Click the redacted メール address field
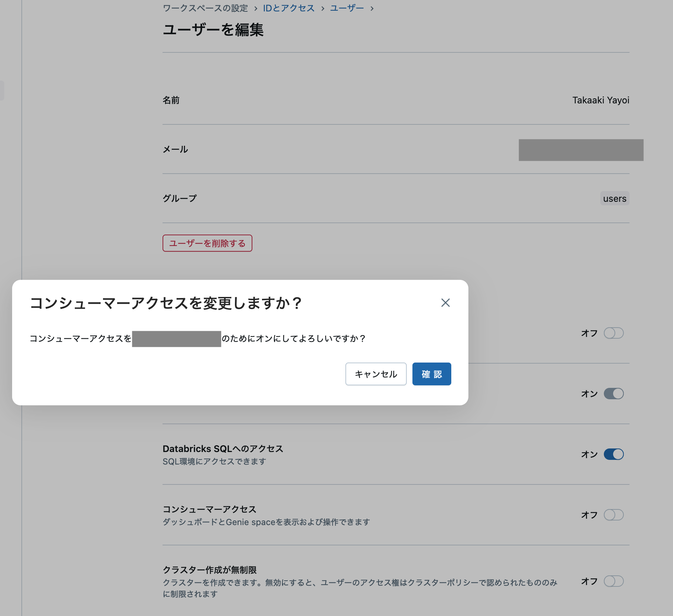The image size is (673, 616). pyautogui.click(x=580, y=150)
